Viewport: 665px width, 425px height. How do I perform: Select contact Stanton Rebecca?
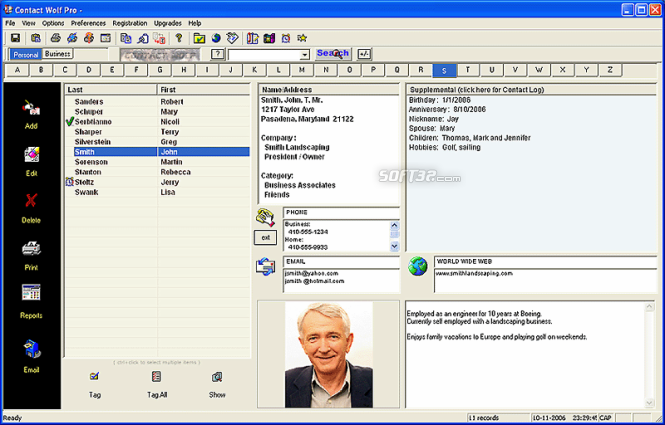[157, 172]
